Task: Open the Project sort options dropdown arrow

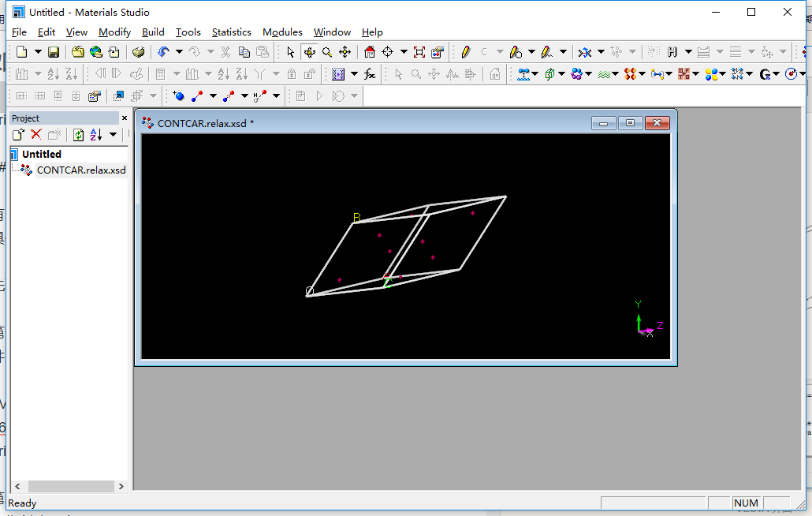Action: [x=113, y=135]
